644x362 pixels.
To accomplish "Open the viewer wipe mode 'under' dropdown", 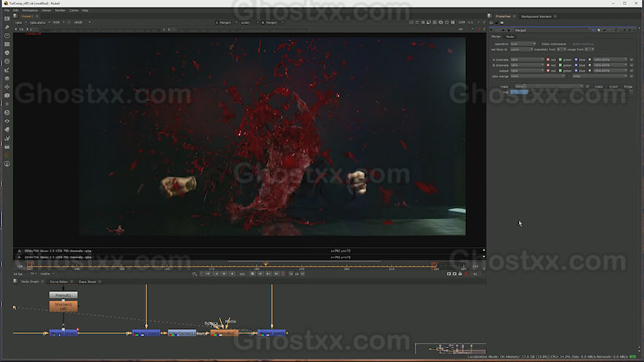I will [250, 23].
